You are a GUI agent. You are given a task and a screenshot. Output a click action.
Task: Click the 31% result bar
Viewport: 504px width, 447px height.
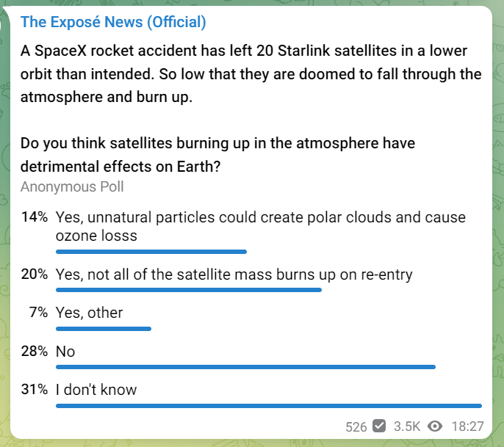[269, 406]
